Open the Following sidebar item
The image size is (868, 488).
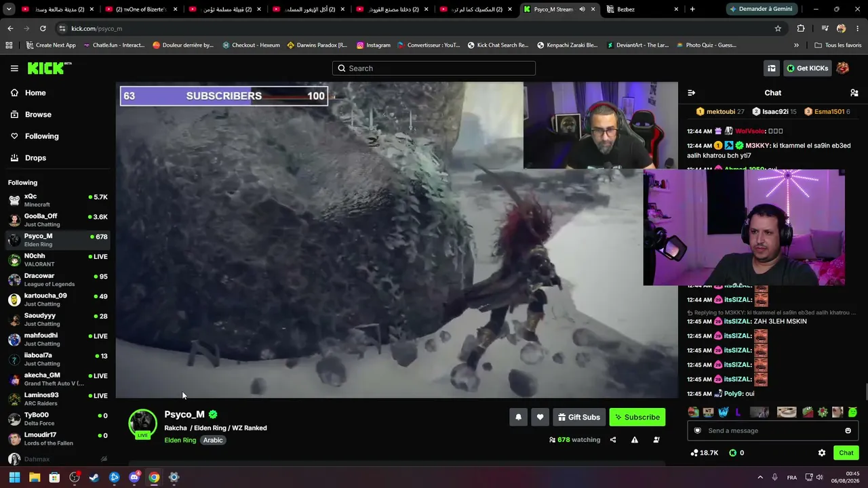pos(41,136)
